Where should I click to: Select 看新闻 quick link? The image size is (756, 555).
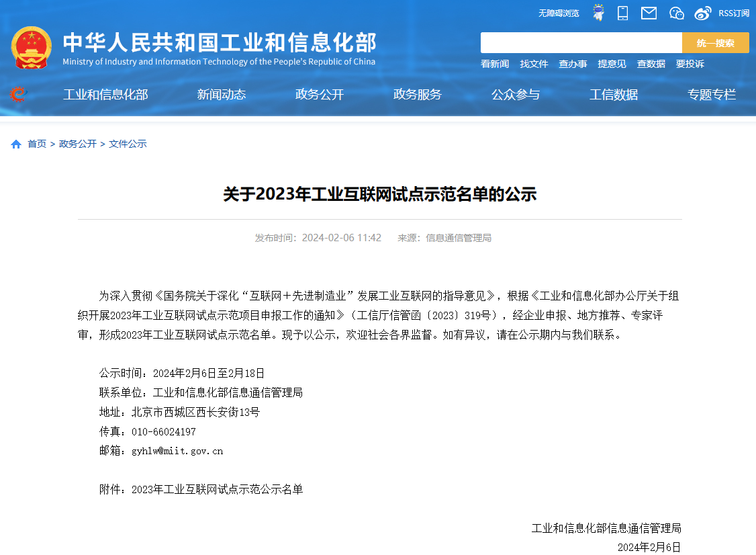tap(495, 64)
